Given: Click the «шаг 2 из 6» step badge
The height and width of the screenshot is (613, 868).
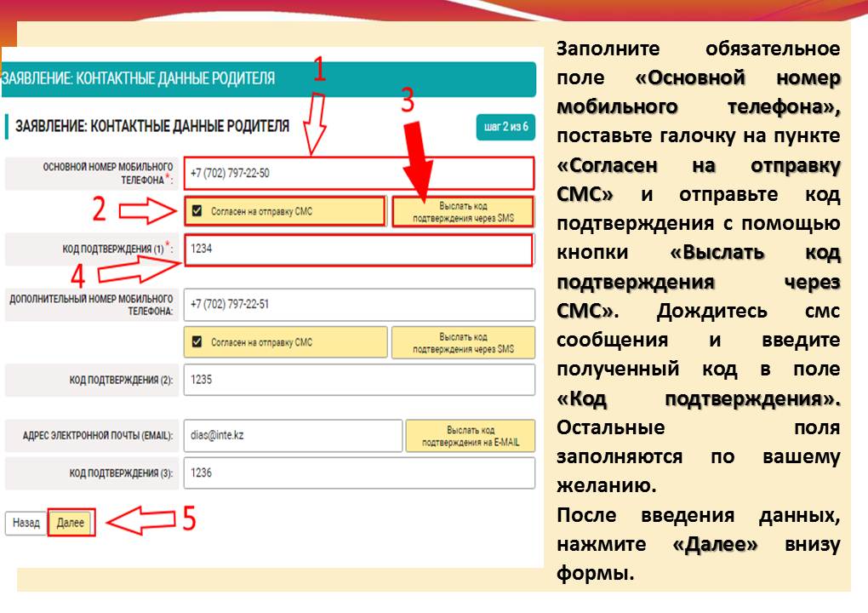Looking at the screenshot, I should click(x=505, y=127).
